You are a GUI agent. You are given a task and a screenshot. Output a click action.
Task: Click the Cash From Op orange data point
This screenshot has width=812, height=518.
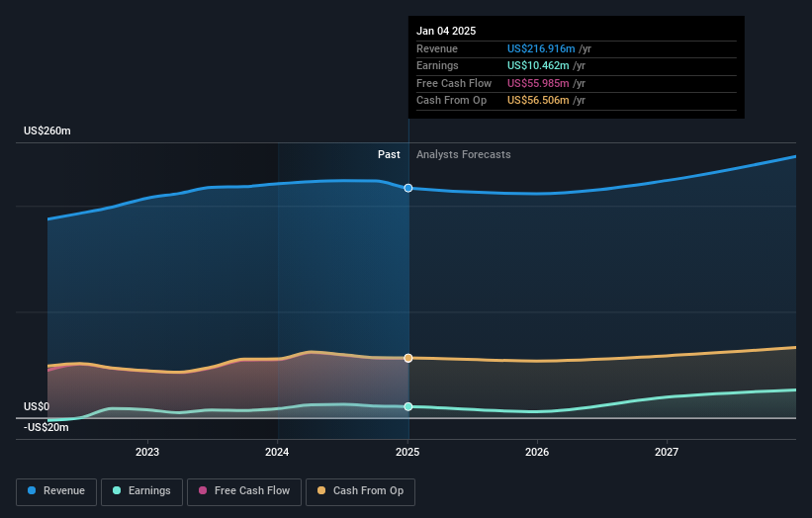(408, 358)
